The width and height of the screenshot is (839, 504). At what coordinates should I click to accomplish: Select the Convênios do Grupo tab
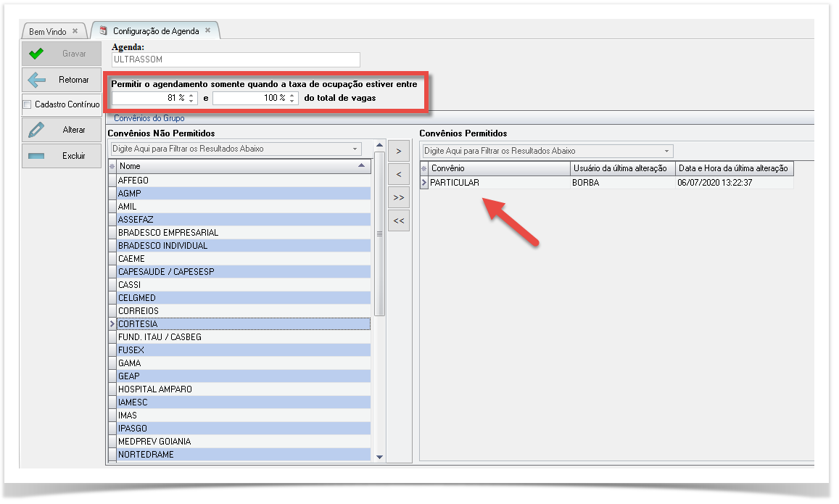(149, 117)
